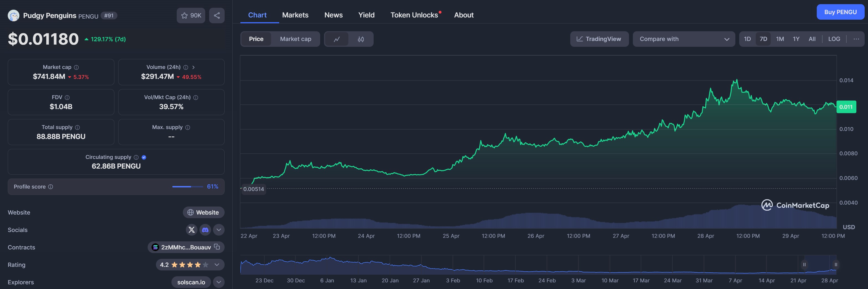Expand more Explorers chevron
Screen dimensions: 868x289
219,282
